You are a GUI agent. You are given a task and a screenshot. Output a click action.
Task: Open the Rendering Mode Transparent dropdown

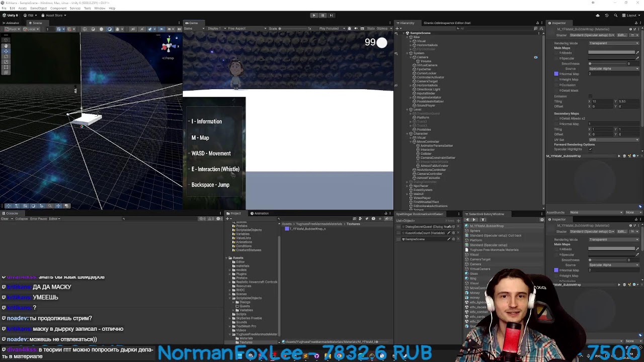click(613, 43)
